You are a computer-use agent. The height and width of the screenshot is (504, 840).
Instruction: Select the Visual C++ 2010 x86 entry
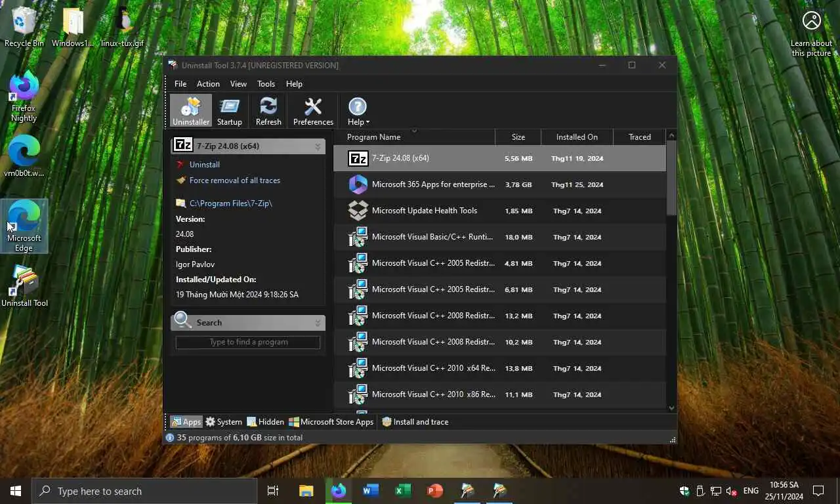(499, 394)
